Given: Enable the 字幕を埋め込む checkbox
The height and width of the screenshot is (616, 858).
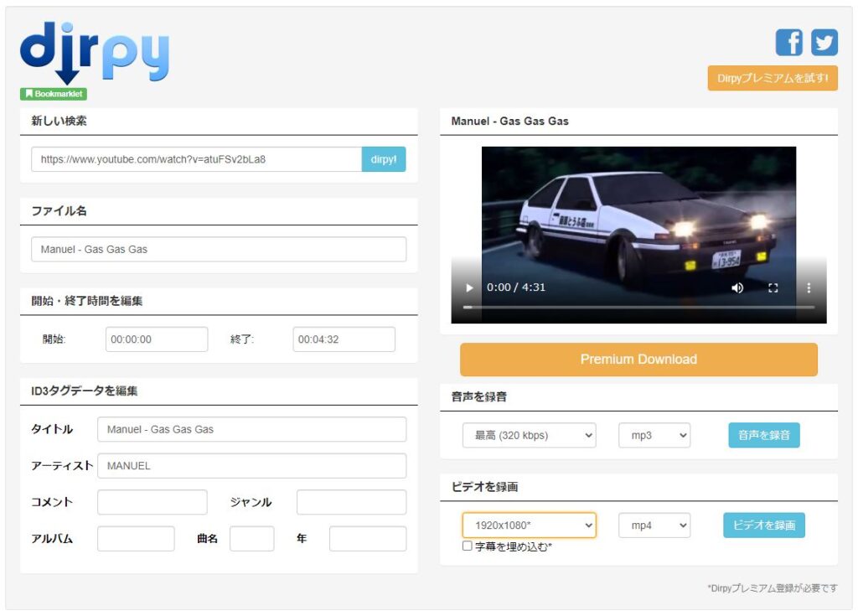Looking at the screenshot, I should click(x=468, y=546).
